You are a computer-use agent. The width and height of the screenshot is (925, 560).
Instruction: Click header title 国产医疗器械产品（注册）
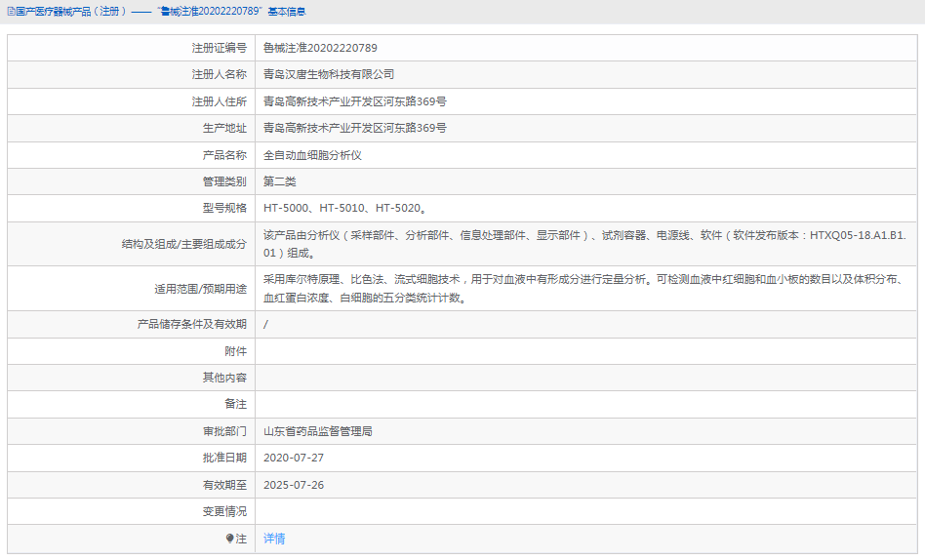coord(71,11)
